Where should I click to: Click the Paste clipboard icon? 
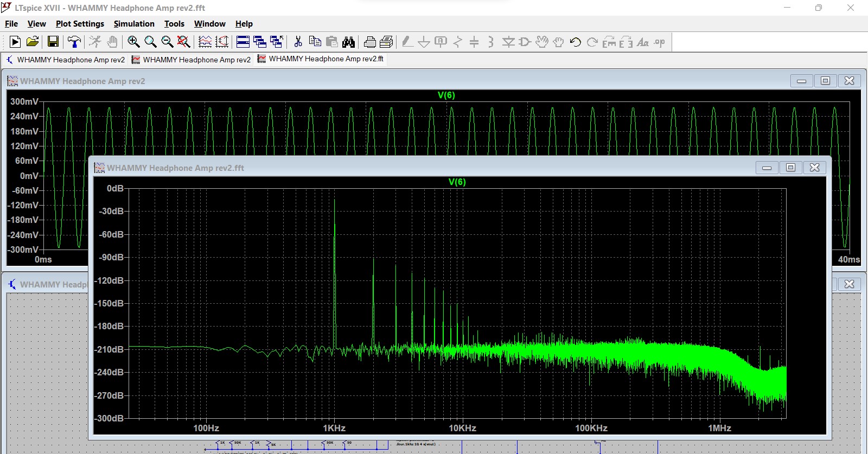[331, 42]
